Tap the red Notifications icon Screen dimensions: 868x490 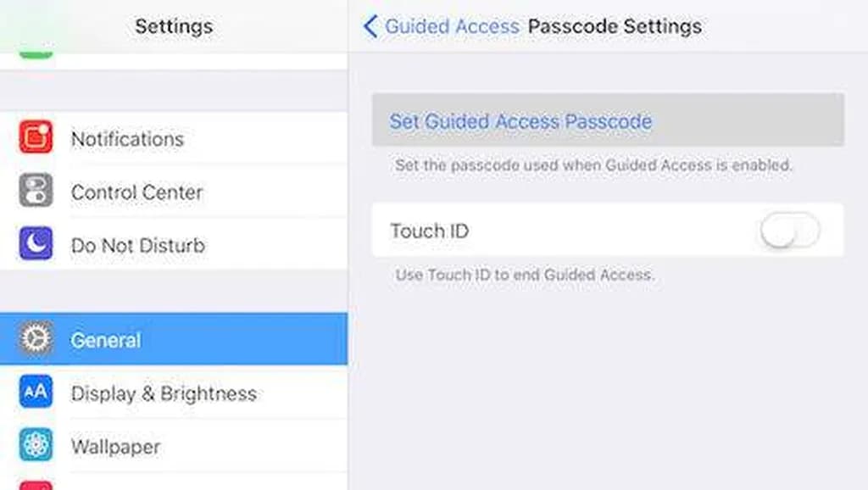(36, 138)
